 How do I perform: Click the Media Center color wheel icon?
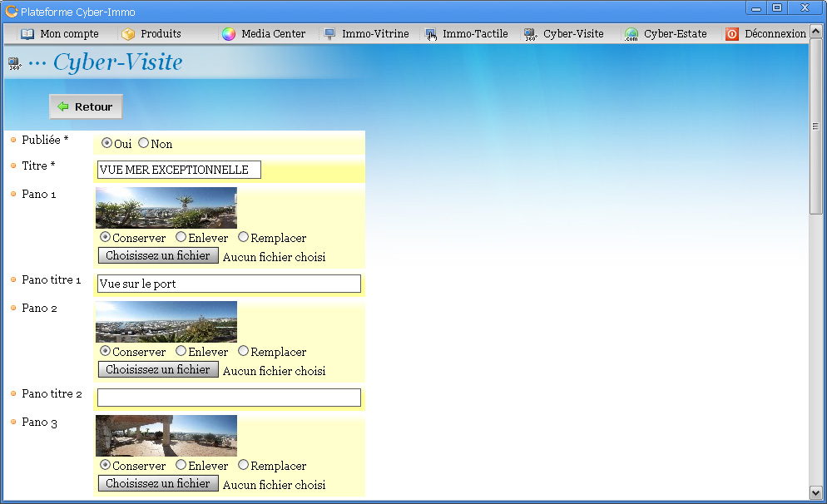228,34
